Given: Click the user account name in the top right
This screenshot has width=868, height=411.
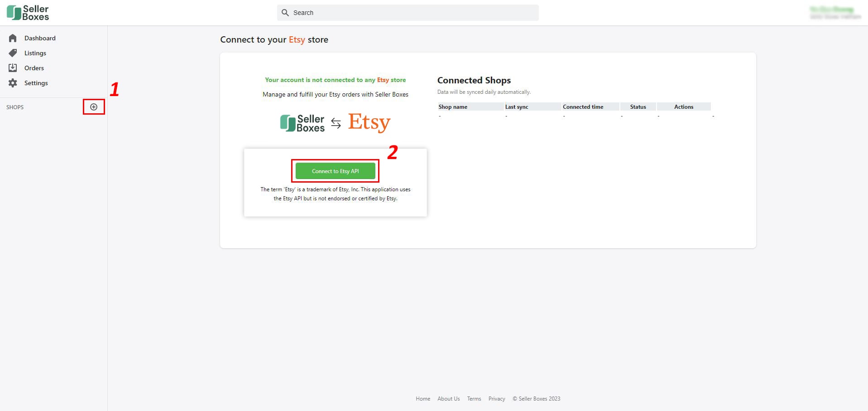Looking at the screenshot, I should pyautogui.click(x=834, y=12).
